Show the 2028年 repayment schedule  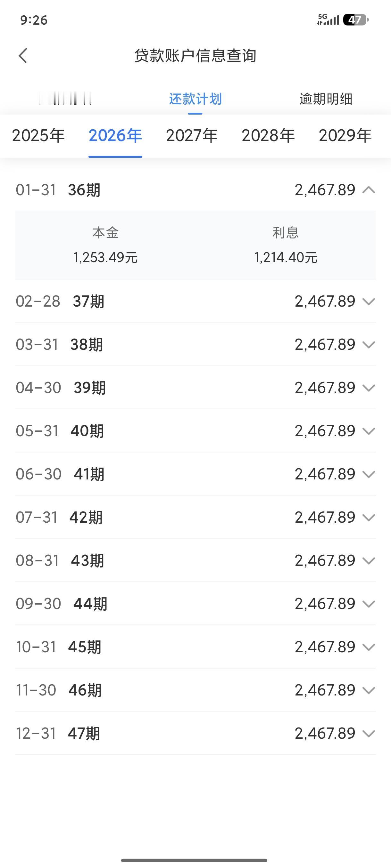268,135
